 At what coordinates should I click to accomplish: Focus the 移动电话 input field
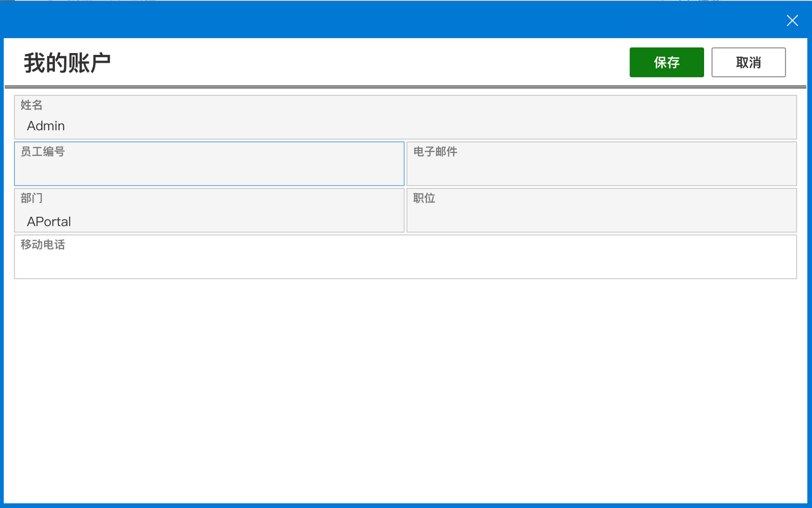click(406, 257)
